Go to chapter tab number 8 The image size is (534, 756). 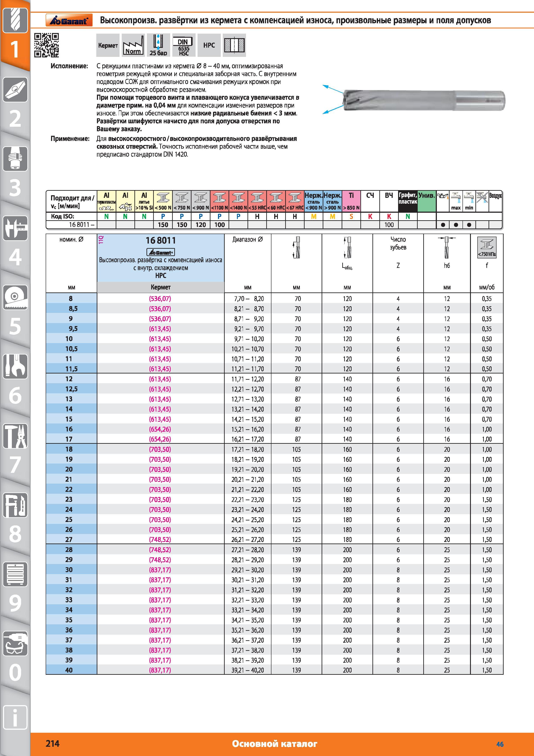coord(15,534)
